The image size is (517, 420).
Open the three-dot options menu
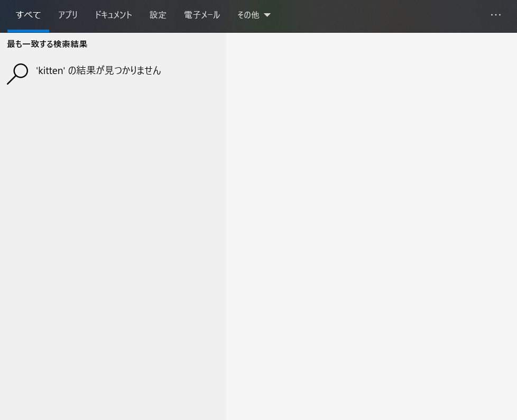click(x=495, y=15)
